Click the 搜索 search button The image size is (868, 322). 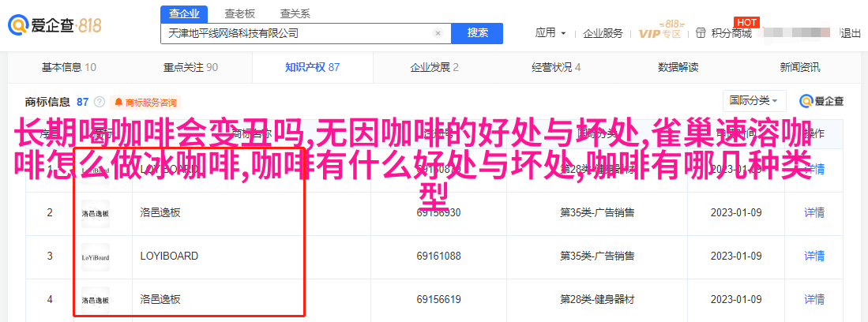[x=477, y=33]
